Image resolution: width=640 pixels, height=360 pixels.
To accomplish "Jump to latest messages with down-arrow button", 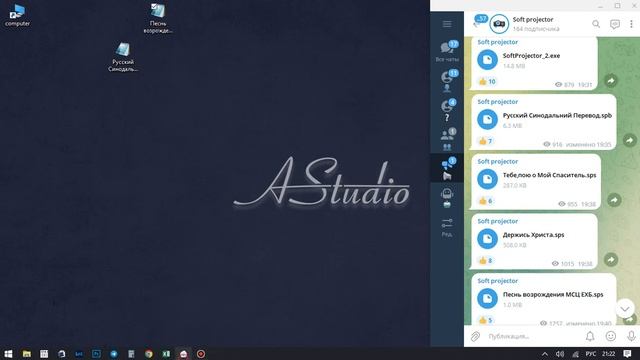I will click(625, 309).
